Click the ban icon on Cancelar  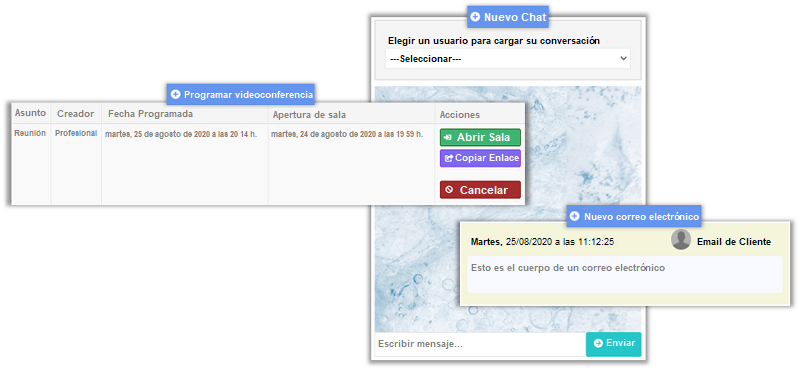449,190
